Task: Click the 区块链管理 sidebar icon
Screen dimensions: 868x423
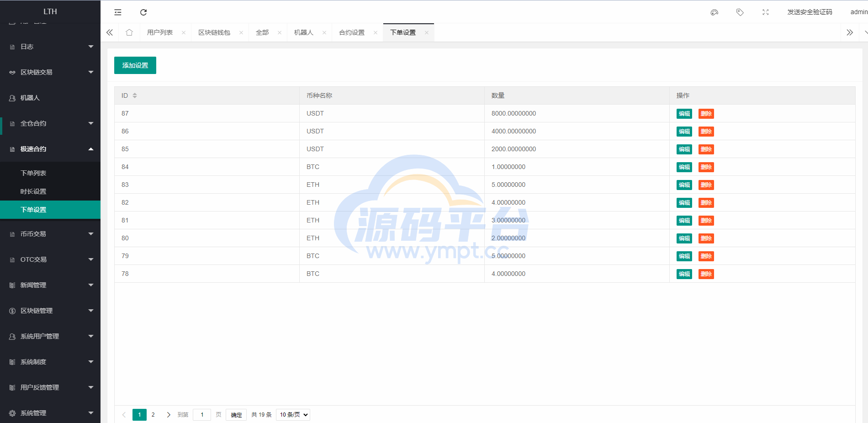Action: pyautogui.click(x=12, y=311)
